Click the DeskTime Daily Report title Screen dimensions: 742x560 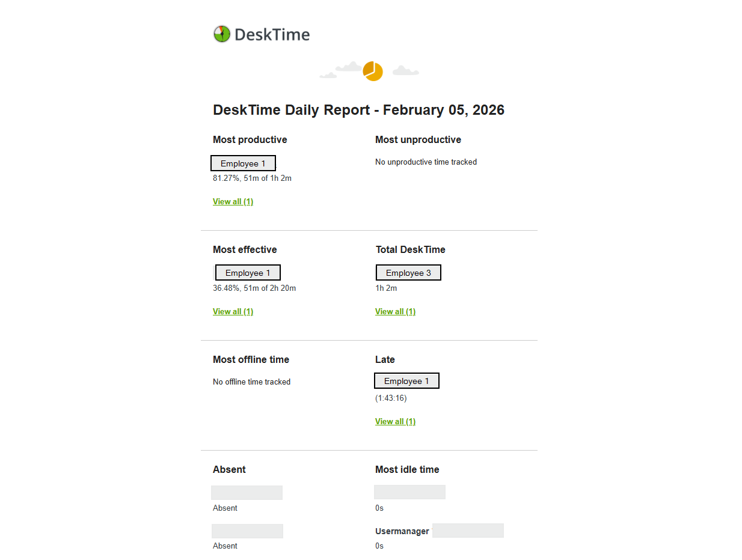tap(358, 110)
